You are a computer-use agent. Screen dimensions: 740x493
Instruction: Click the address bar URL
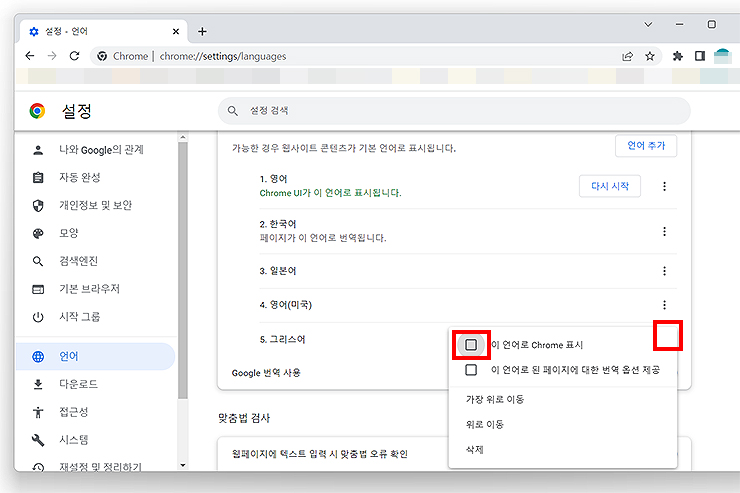(x=223, y=57)
